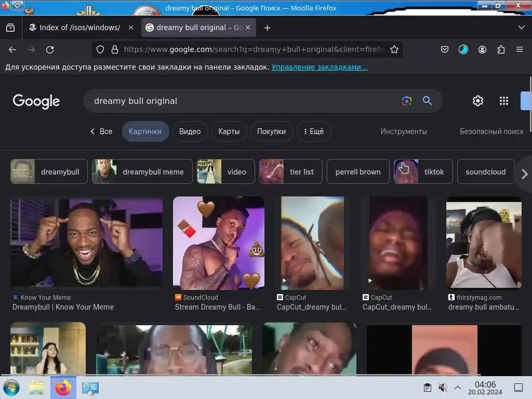Switch to Карты results
Screen dimensions: 532x399
pos(229,131)
